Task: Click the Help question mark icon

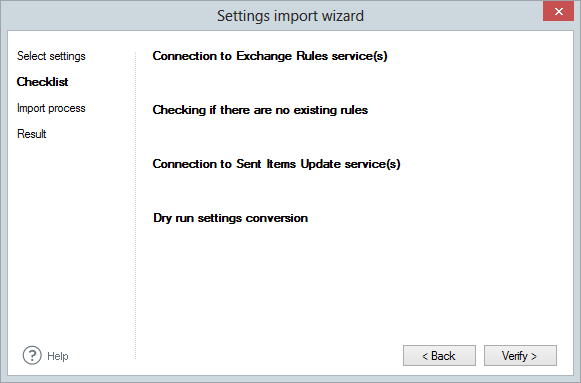Action: pyautogui.click(x=32, y=356)
